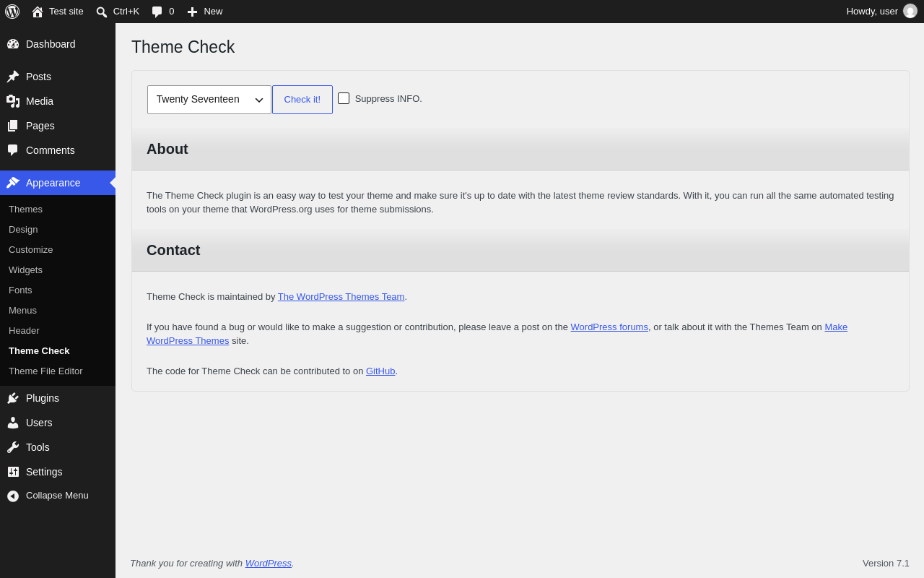Click the Test site label

(66, 12)
